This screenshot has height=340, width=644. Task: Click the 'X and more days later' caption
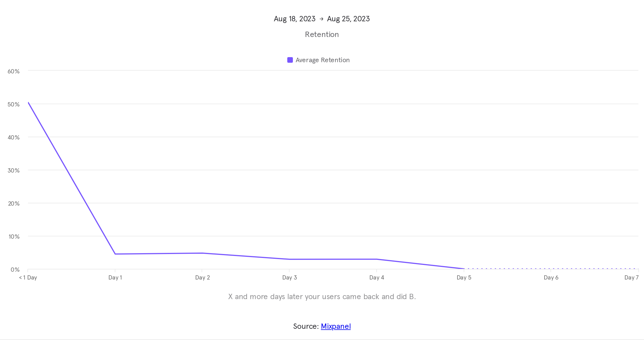coord(322,297)
